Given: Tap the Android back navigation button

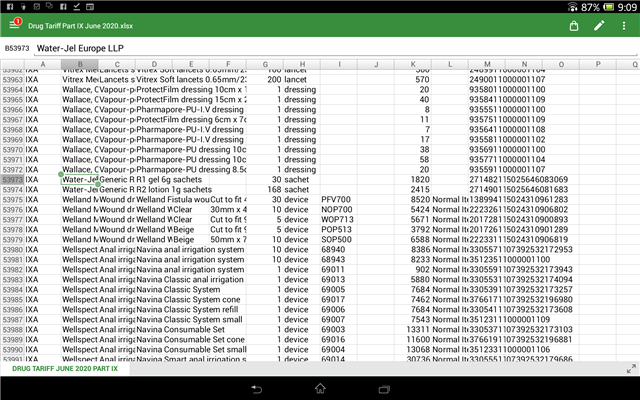Looking at the screenshot, I should (256, 389).
